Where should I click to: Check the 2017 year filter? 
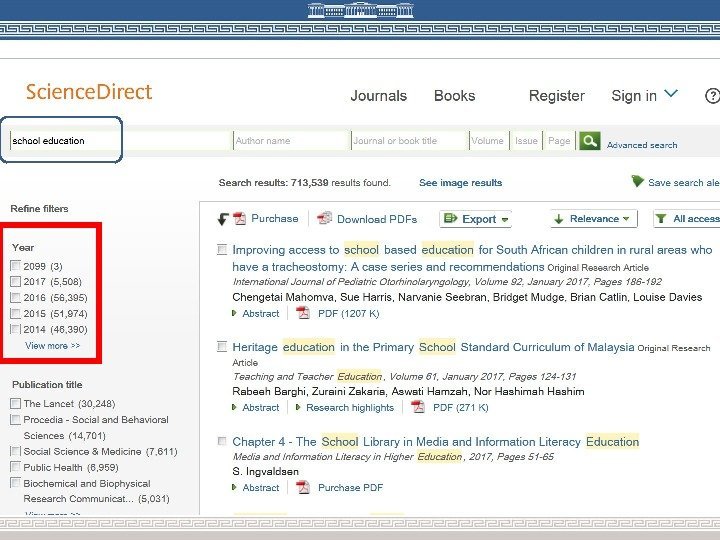coord(16,281)
